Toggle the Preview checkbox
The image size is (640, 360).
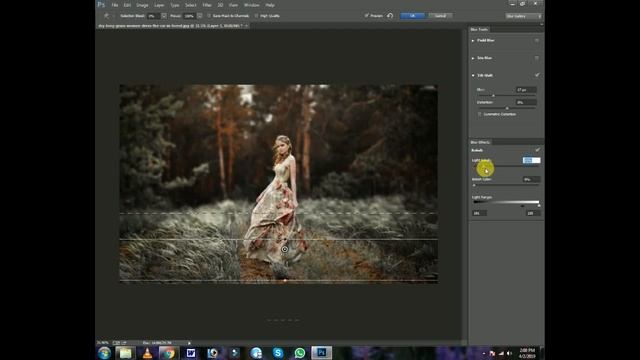point(366,16)
